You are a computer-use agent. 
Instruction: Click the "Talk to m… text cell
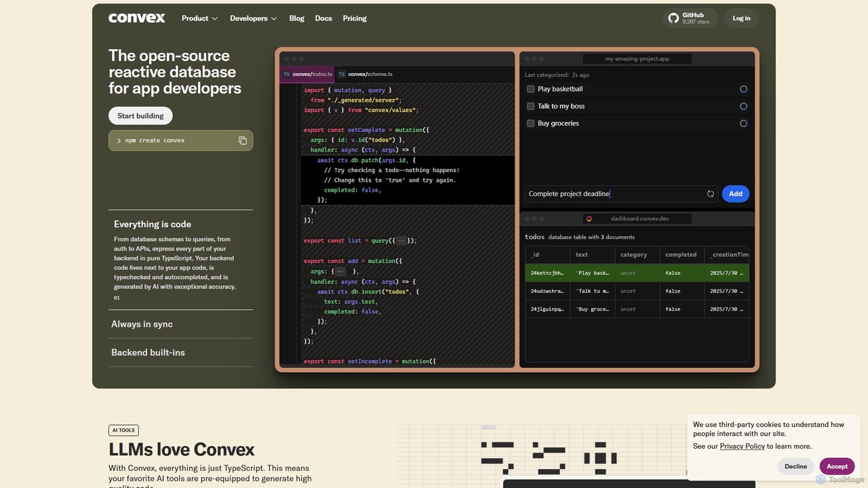pos(593,291)
